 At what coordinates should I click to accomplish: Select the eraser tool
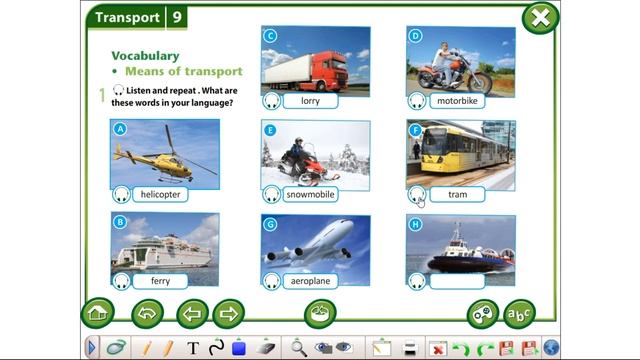[x=266, y=348]
